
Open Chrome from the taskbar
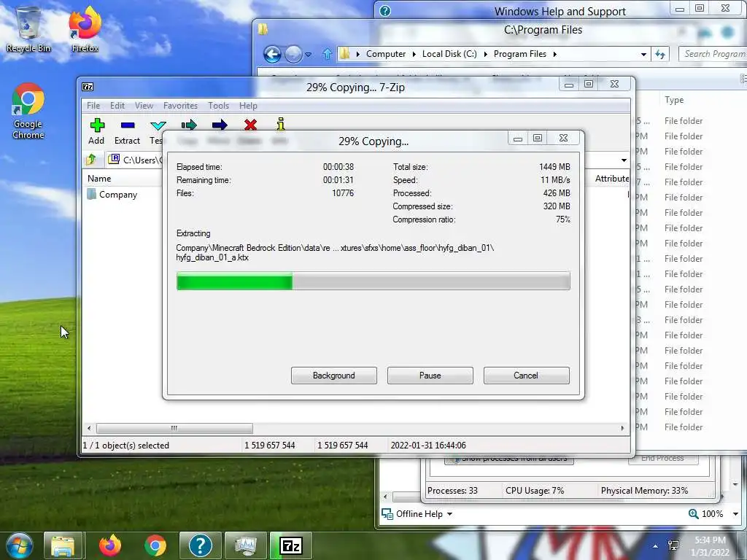[155, 545]
